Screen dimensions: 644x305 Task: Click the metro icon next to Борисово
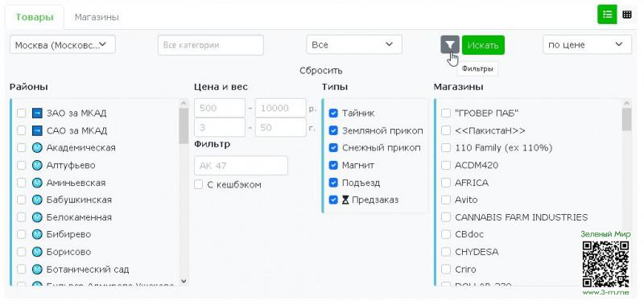(x=37, y=252)
